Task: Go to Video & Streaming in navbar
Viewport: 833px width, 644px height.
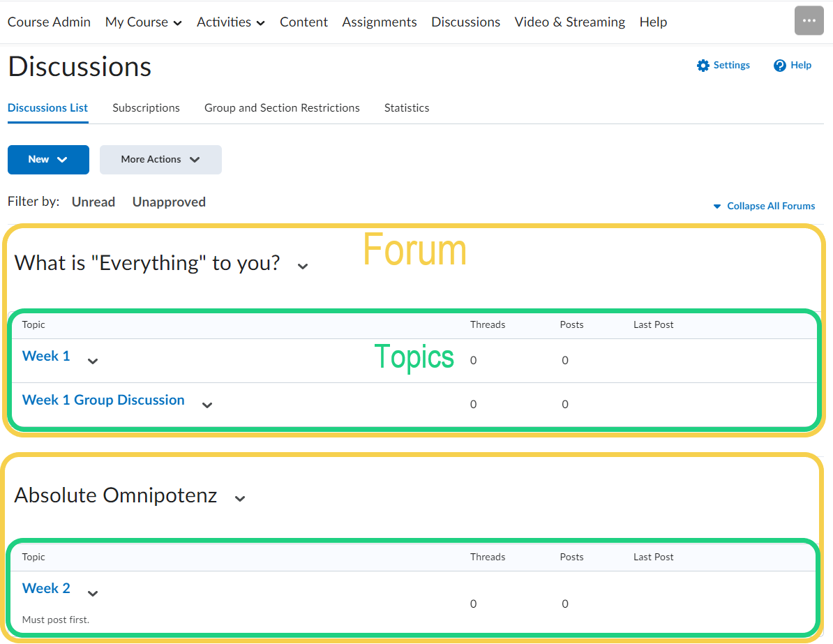Action: [x=569, y=22]
